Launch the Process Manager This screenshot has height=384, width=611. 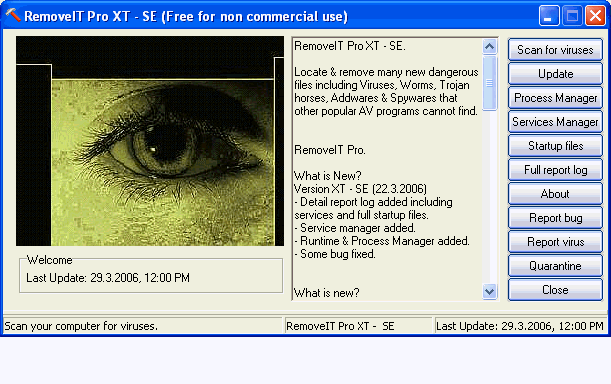coord(555,98)
